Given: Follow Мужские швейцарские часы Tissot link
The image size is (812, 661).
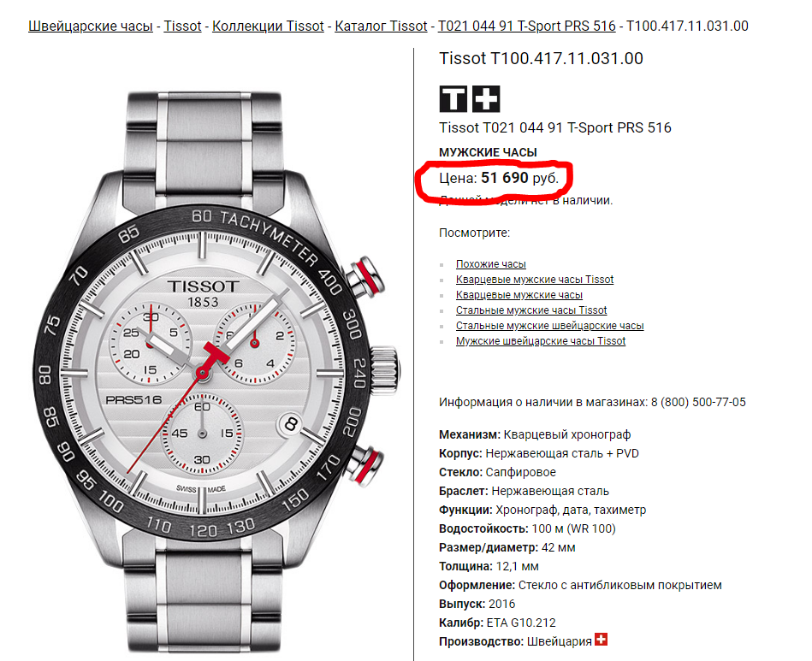Looking at the screenshot, I should [541, 341].
